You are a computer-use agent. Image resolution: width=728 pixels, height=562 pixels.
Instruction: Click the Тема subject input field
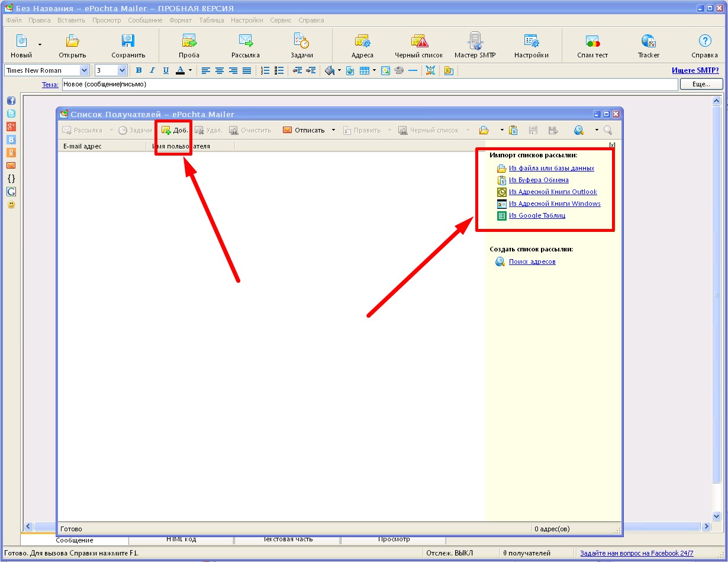coord(370,85)
